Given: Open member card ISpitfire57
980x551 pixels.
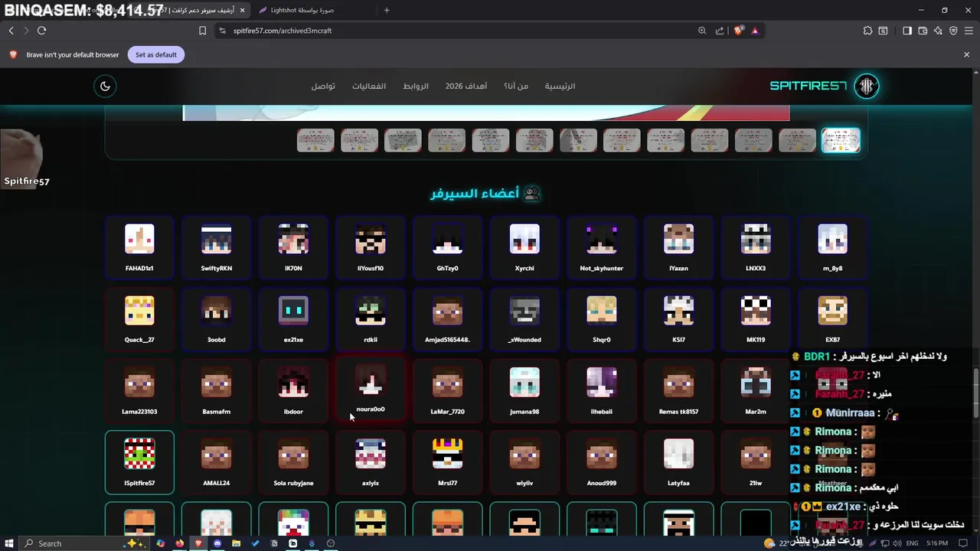Looking at the screenshot, I should tap(139, 462).
